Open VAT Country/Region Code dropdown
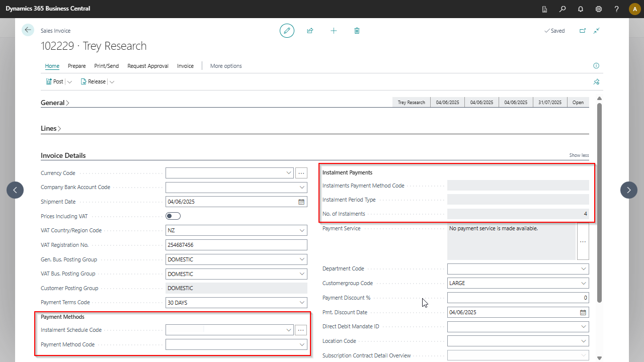644x362 pixels. [x=302, y=231]
